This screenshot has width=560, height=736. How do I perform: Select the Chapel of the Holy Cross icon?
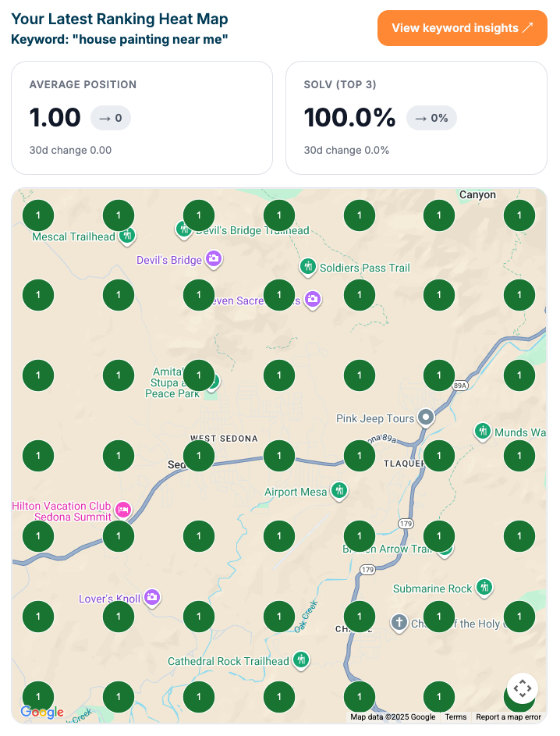point(399,623)
